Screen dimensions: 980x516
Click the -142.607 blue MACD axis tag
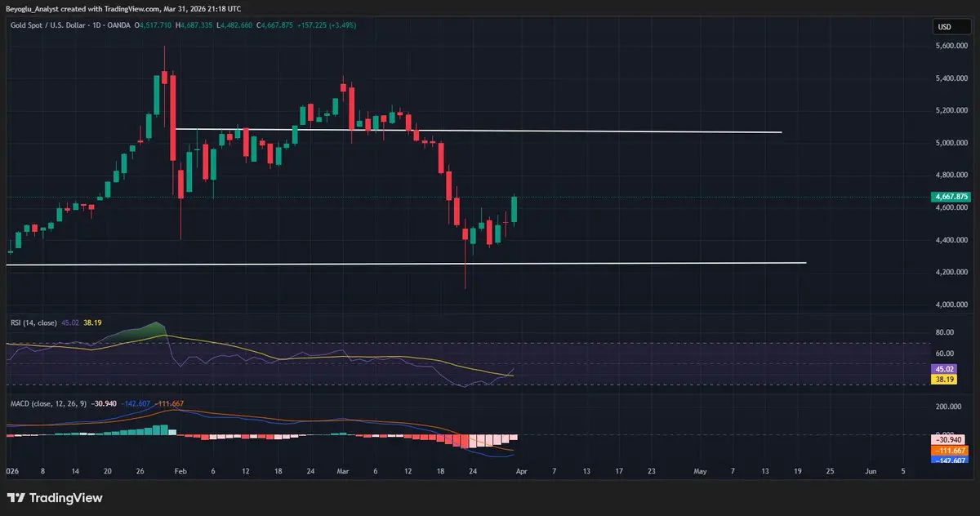click(950, 460)
